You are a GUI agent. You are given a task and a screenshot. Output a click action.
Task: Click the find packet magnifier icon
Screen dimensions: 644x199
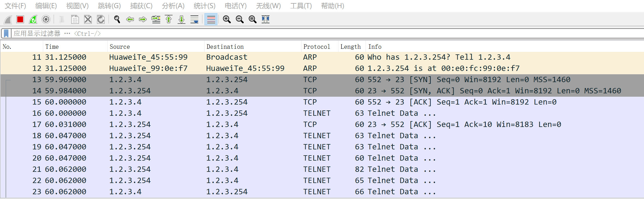pos(117,19)
